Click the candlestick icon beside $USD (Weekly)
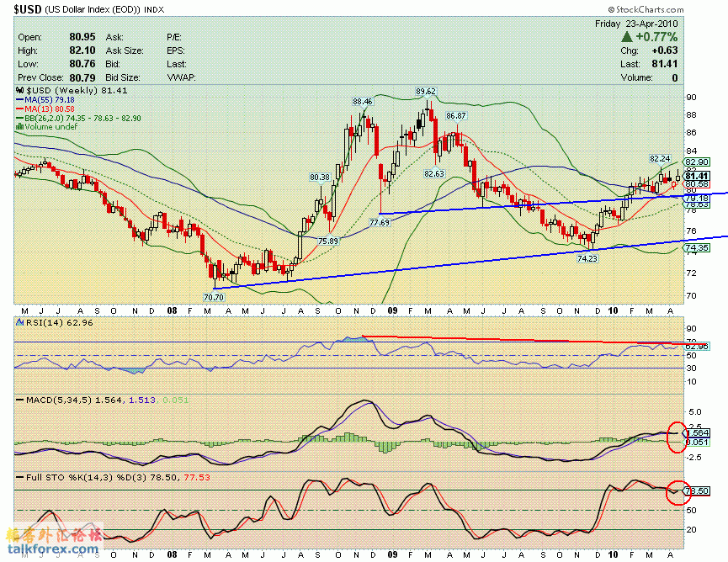The width and height of the screenshot is (728, 562). 21,90
